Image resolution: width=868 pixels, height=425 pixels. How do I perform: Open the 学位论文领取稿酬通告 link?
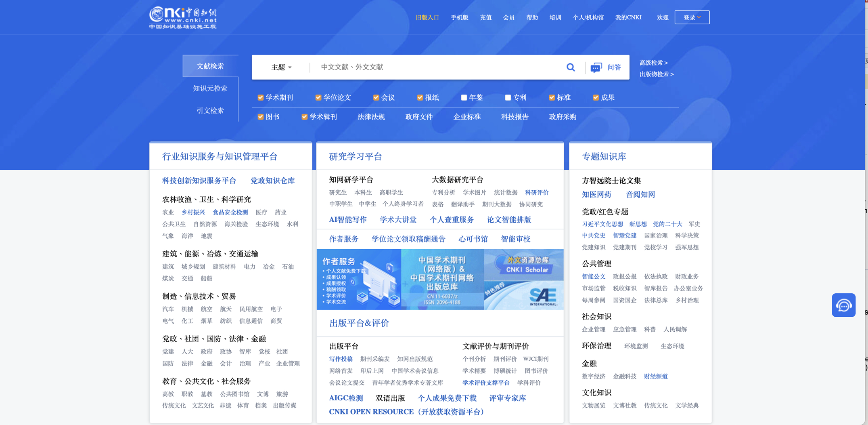tap(408, 239)
